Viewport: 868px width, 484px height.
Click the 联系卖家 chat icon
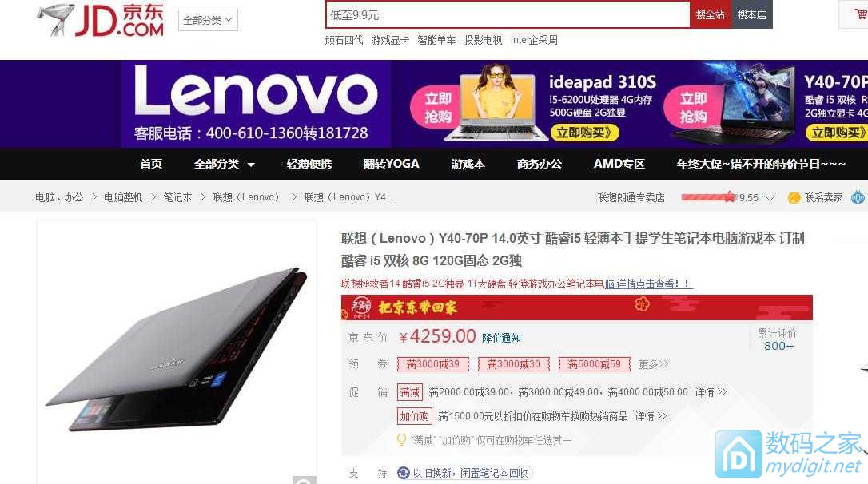(794, 197)
